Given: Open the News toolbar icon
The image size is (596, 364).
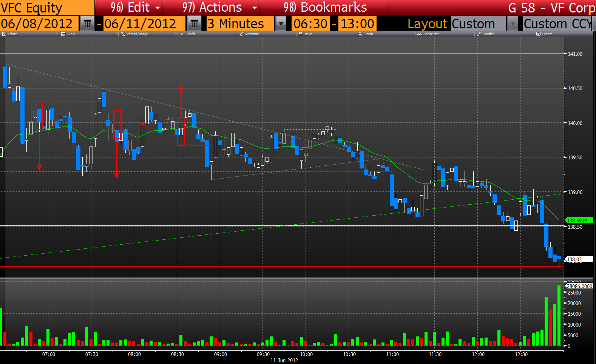Looking at the screenshot, I should point(301,34).
